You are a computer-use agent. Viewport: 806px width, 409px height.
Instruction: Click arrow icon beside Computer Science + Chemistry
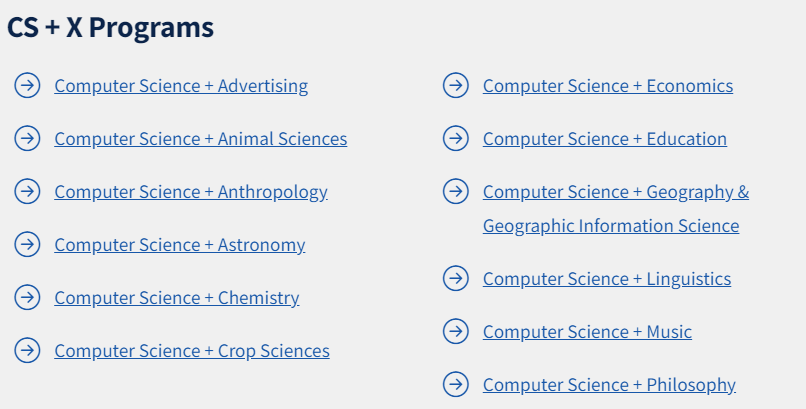pos(27,298)
